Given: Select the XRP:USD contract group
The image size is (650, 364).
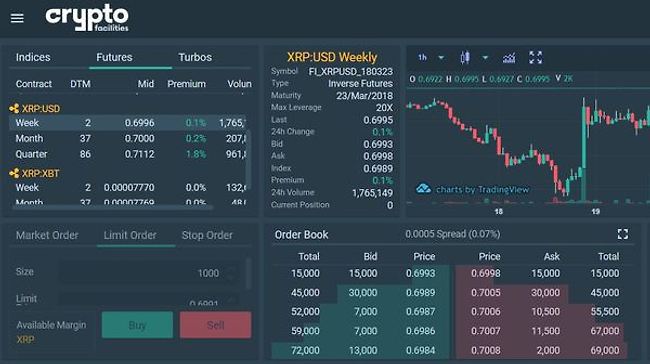Looking at the screenshot, I should (x=41, y=109).
